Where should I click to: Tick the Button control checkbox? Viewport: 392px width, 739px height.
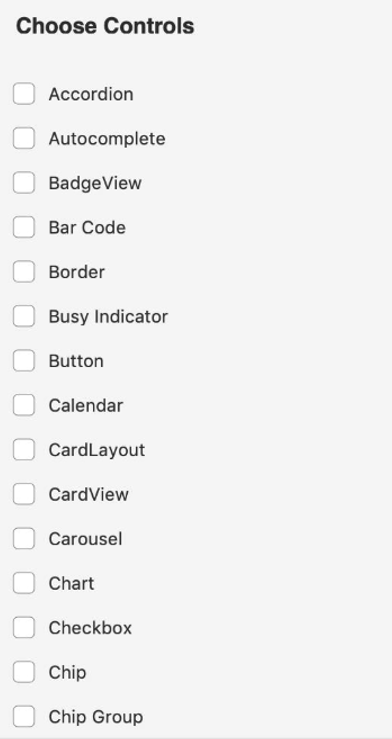point(24,361)
